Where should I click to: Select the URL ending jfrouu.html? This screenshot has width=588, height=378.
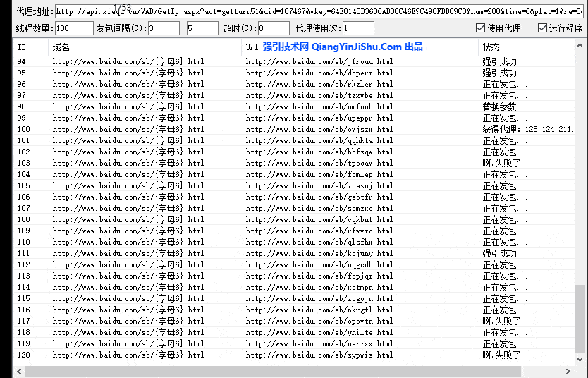click(319, 61)
